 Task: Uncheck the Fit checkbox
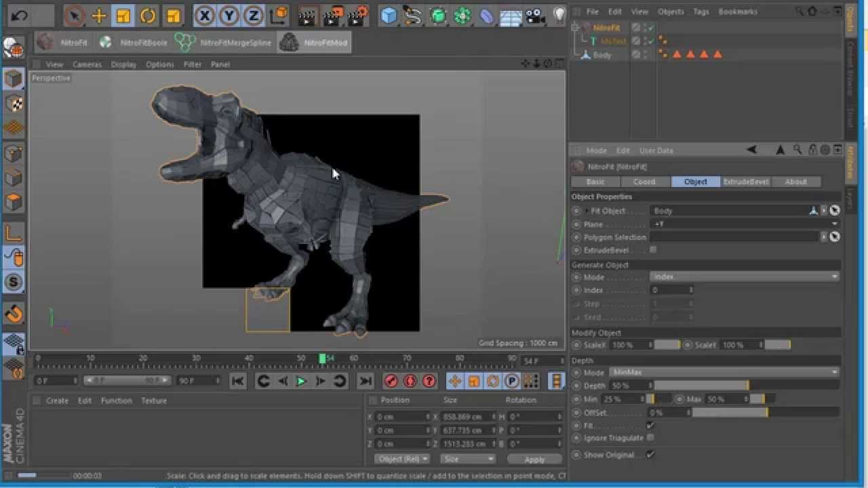click(x=650, y=426)
